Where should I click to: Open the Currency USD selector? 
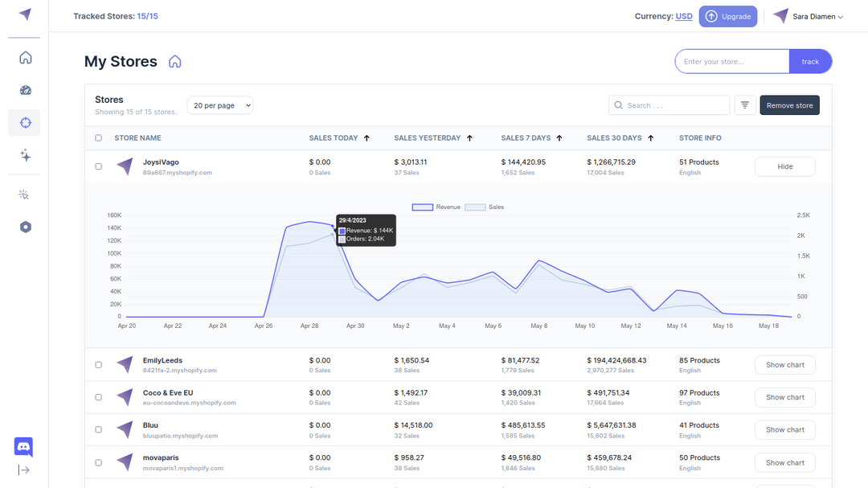pos(684,15)
